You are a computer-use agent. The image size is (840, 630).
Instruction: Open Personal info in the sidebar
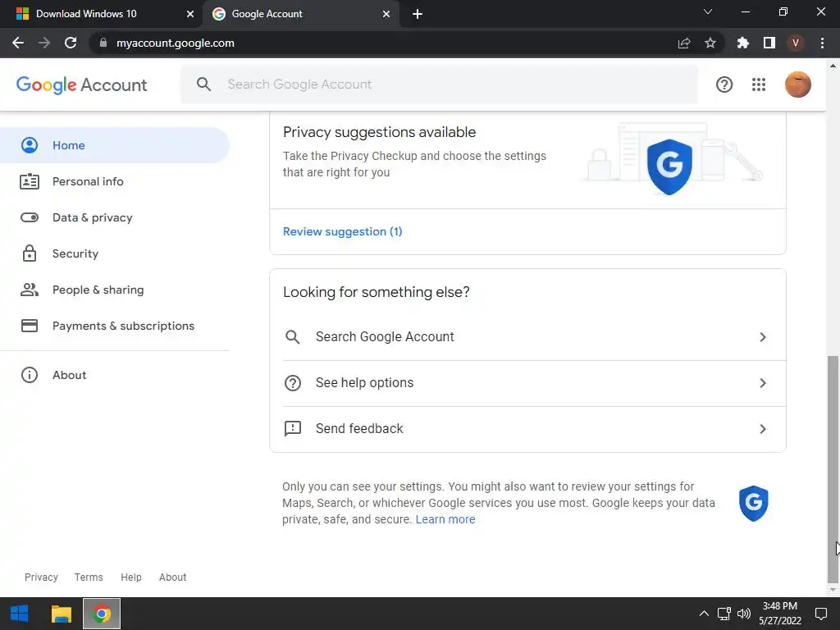115,181
